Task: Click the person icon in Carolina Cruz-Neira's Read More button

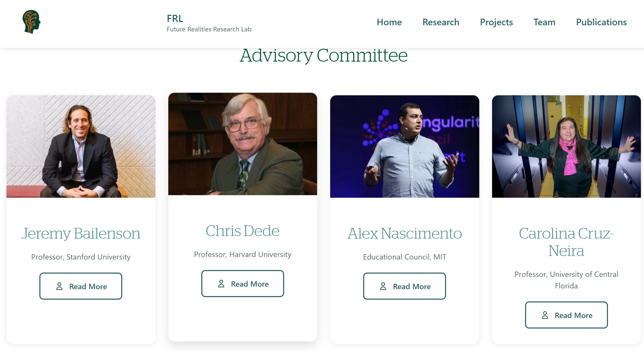Action: (x=545, y=315)
